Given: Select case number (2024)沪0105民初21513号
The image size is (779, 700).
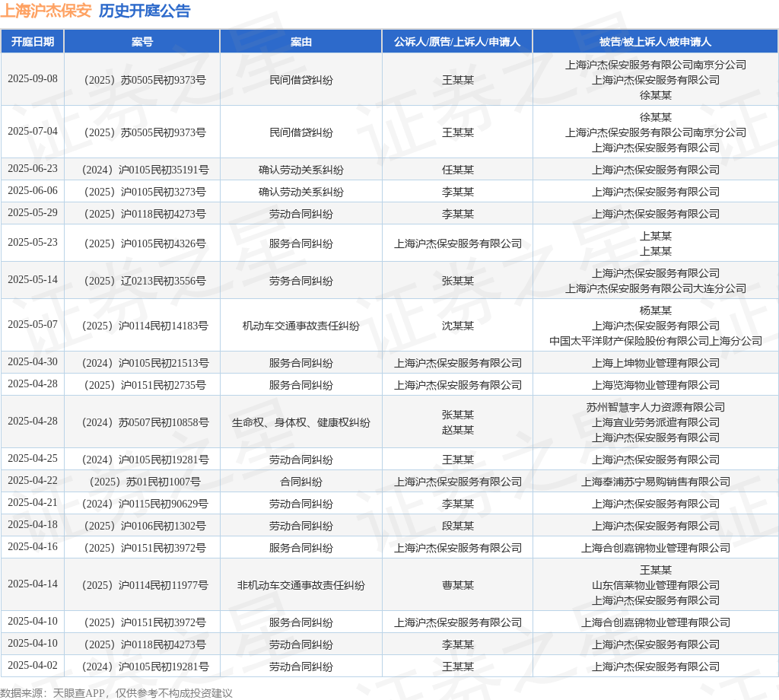Looking at the screenshot, I should pyautogui.click(x=145, y=363).
